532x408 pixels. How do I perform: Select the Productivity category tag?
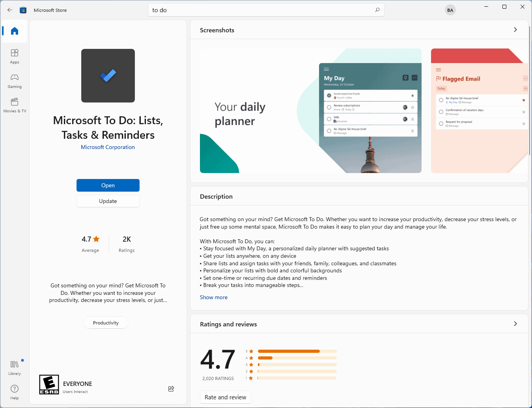click(x=106, y=322)
